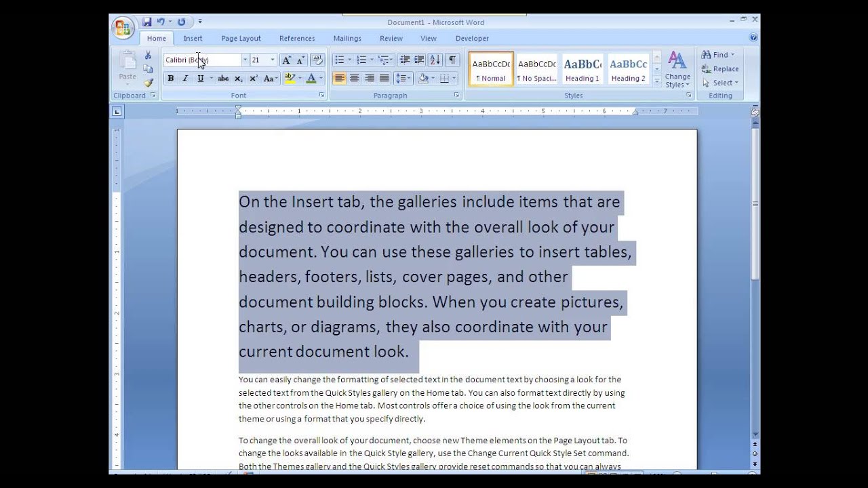Click the tab selector at ruler corner
This screenshot has height=488, width=868.
(117, 111)
